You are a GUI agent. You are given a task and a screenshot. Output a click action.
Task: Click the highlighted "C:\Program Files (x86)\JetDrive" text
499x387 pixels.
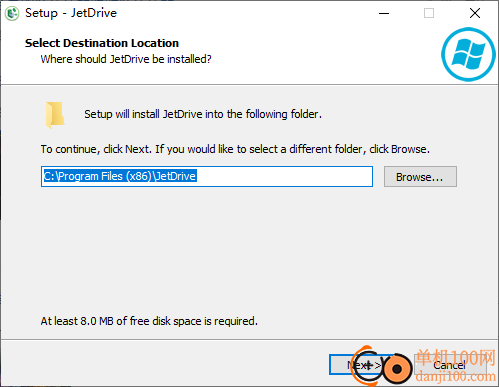[120, 176]
